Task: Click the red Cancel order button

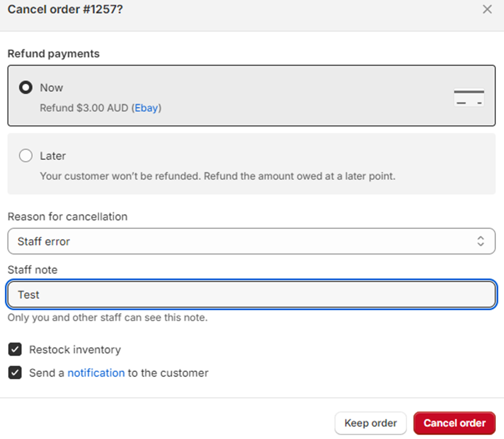Action: pyautogui.click(x=455, y=423)
